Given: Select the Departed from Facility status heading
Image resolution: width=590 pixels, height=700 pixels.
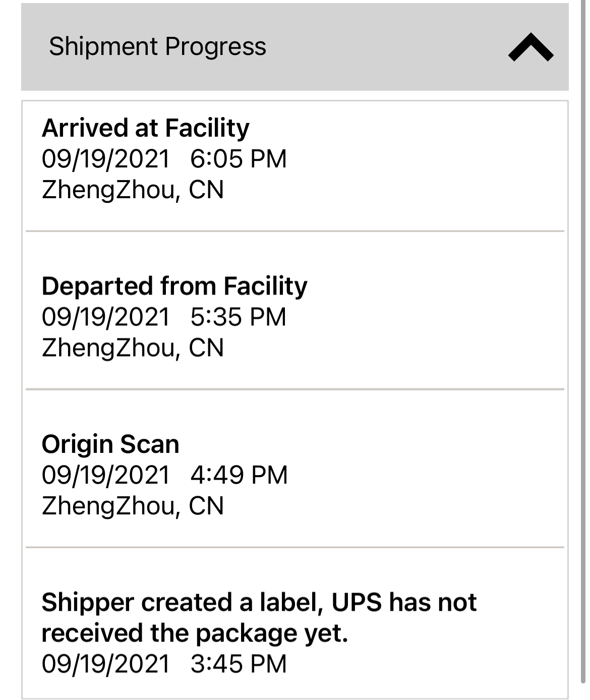Looking at the screenshot, I should pyautogui.click(x=174, y=286).
